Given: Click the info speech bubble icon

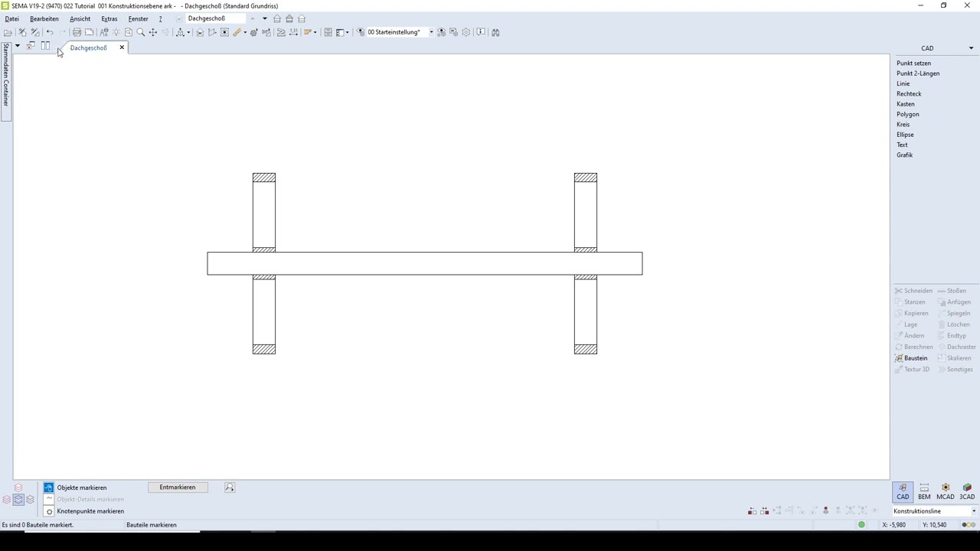Looking at the screenshot, I should coord(481,32).
